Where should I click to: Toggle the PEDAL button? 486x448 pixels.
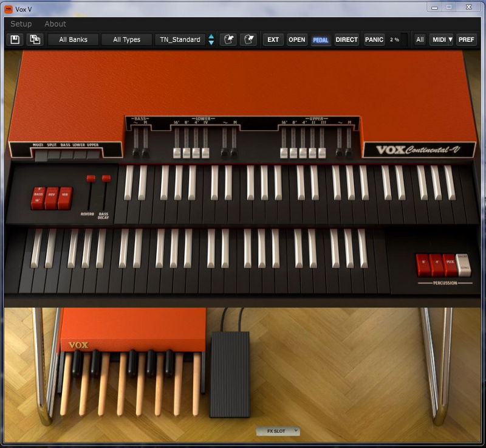click(321, 40)
